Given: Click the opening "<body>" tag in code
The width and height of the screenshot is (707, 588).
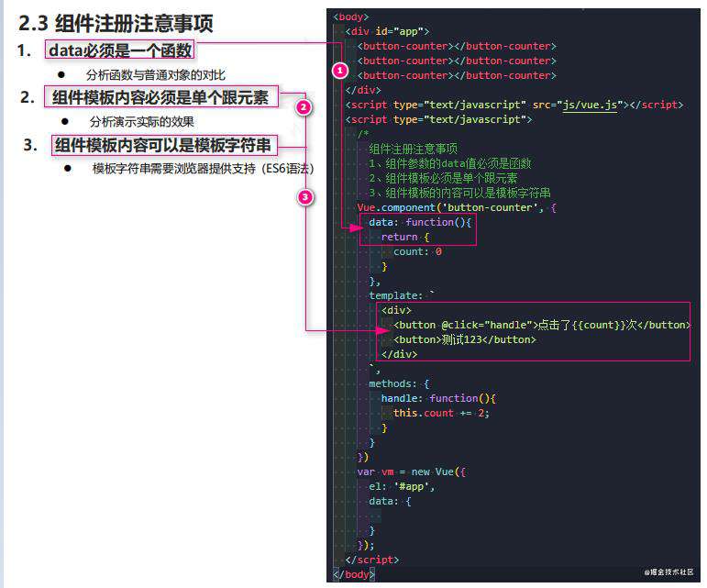Looking at the screenshot, I should (351, 17).
